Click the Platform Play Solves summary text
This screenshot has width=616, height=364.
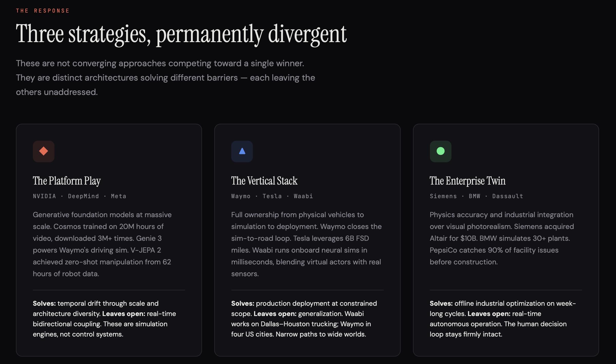pos(104,319)
